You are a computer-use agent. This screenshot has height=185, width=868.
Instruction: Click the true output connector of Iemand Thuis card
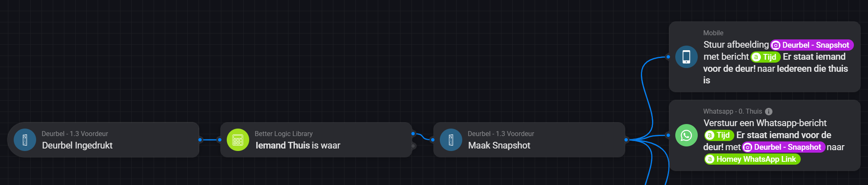coord(413,134)
